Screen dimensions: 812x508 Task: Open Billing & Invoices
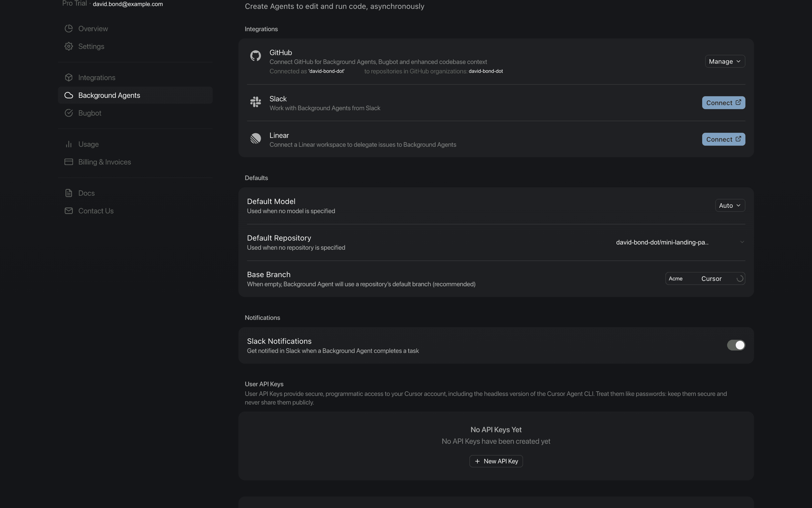click(x=135, y=162)
